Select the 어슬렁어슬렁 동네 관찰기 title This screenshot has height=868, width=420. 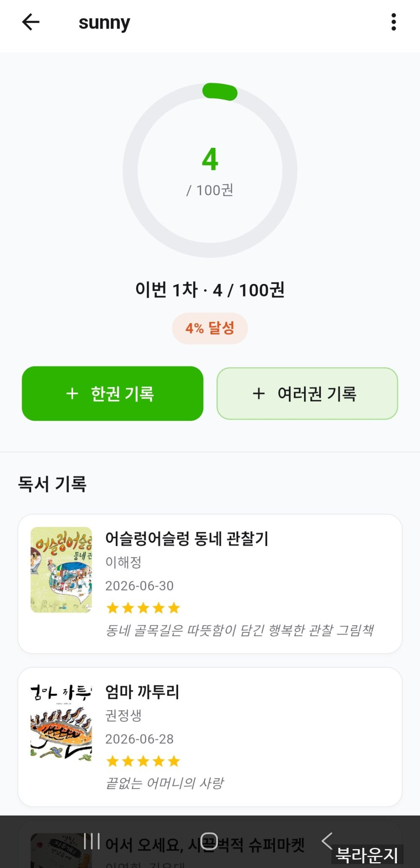(x=186, y=538)
